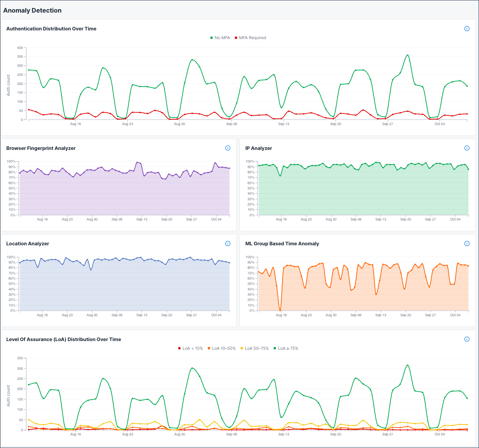Toggle the No MFA legend series
This screenshot has width=479, height=448.
click(x=220, y=38)
